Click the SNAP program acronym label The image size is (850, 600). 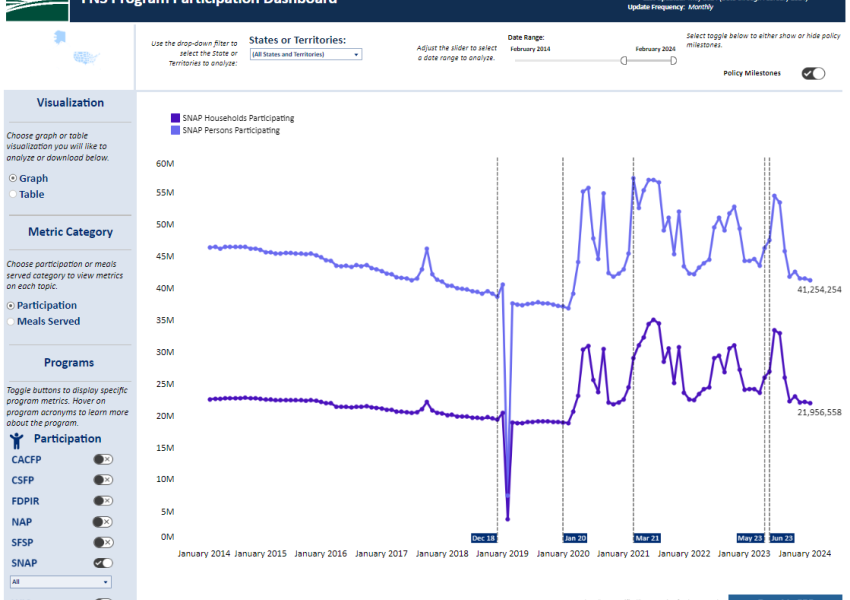click(24, 563)
